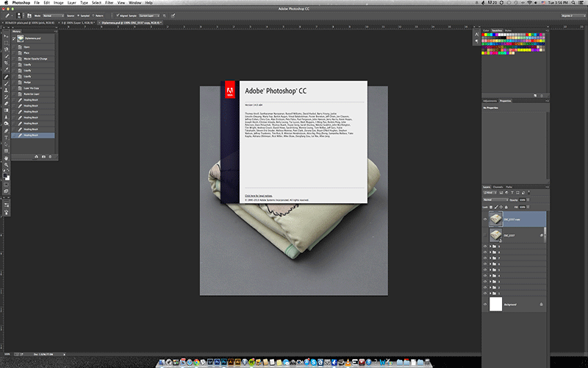
Task: Select the Rectangular Marquee tool
Action: tap(7, 42)
